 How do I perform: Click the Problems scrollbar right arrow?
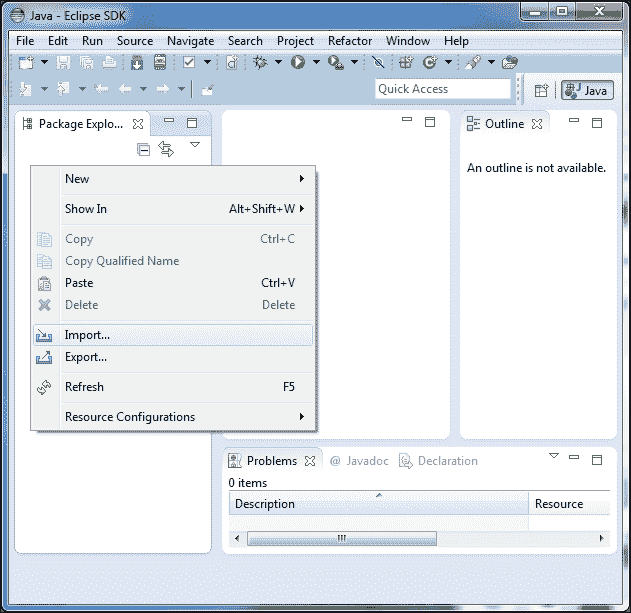tap(602, 538)
